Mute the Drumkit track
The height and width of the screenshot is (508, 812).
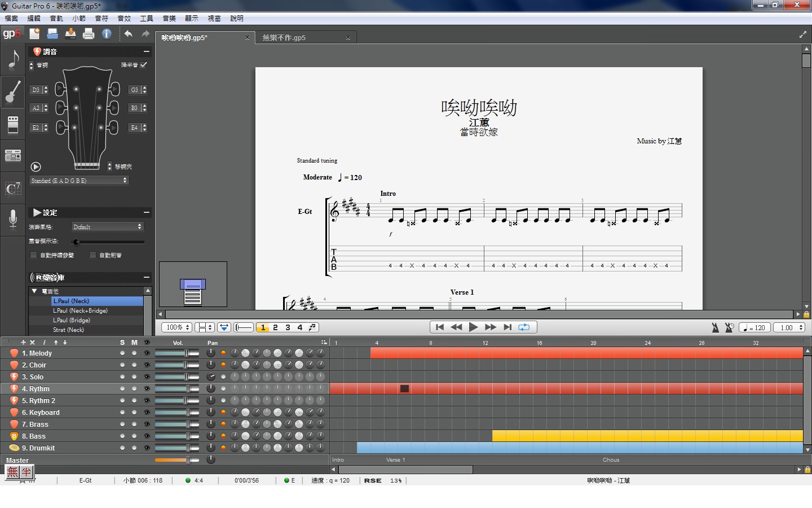(x=134, y=448)
